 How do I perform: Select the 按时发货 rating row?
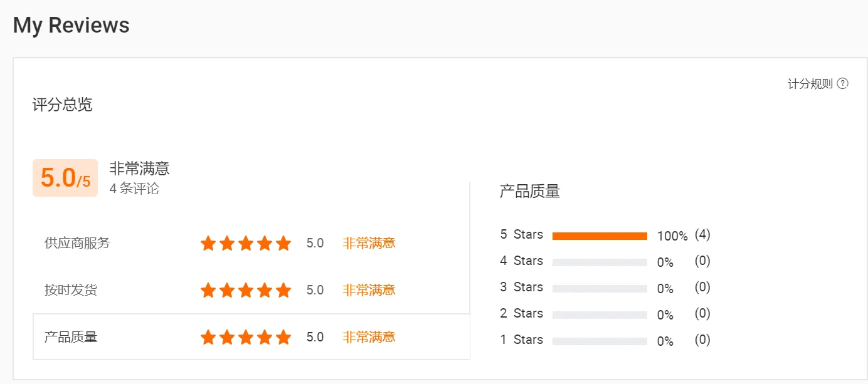[251, 290]
